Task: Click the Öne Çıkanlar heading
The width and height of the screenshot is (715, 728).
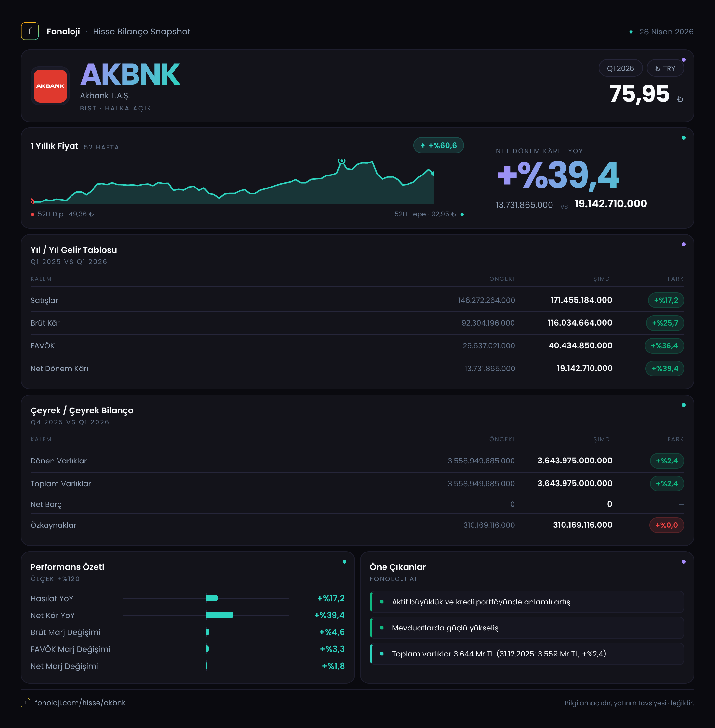Action: pyautogui.click(x=398, y=567)
